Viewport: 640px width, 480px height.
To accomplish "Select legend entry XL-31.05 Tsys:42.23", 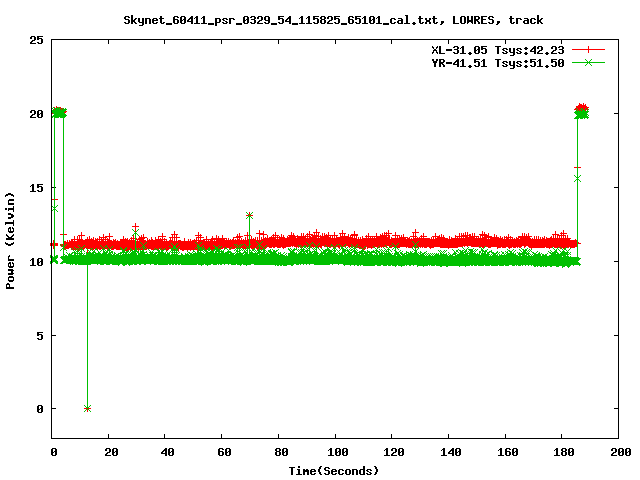I will point(498,50).
